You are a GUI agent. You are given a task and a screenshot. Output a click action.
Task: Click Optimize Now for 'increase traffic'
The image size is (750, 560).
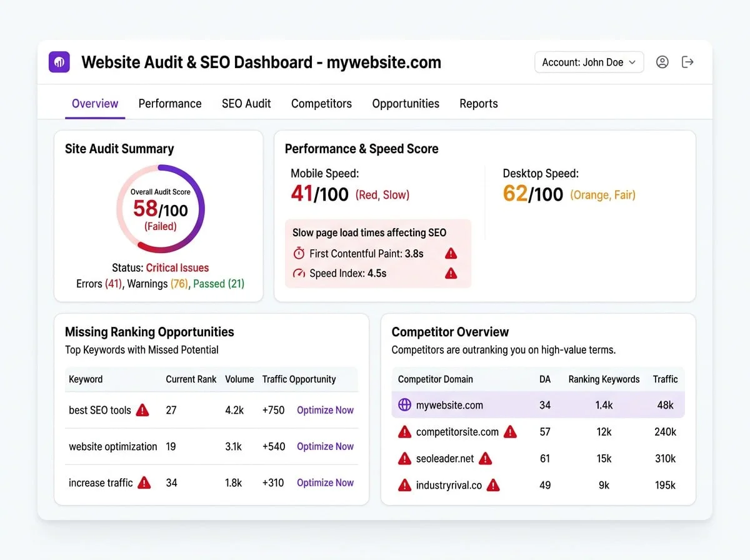[325, 482]
